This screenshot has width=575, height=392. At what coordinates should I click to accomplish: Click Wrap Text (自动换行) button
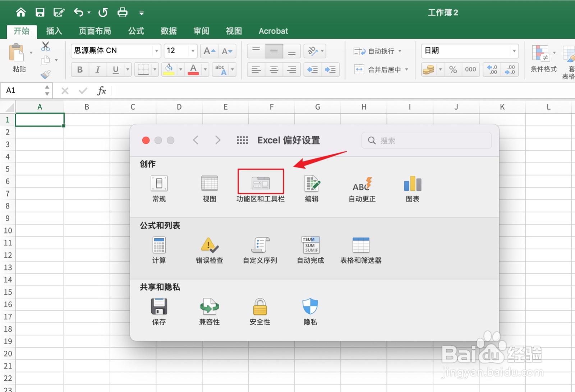pos(374,51)
